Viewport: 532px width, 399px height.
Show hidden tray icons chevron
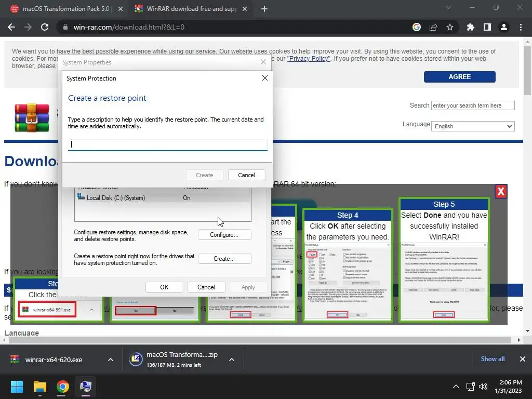[456, 387]
